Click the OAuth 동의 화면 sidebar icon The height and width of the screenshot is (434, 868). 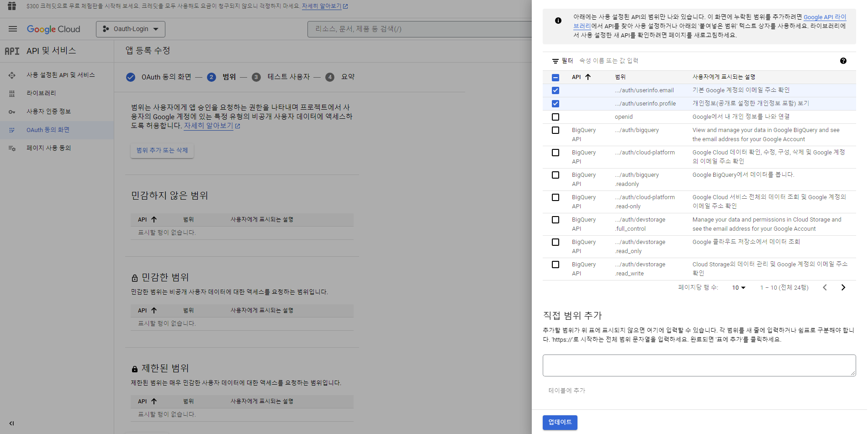point(12,130)
